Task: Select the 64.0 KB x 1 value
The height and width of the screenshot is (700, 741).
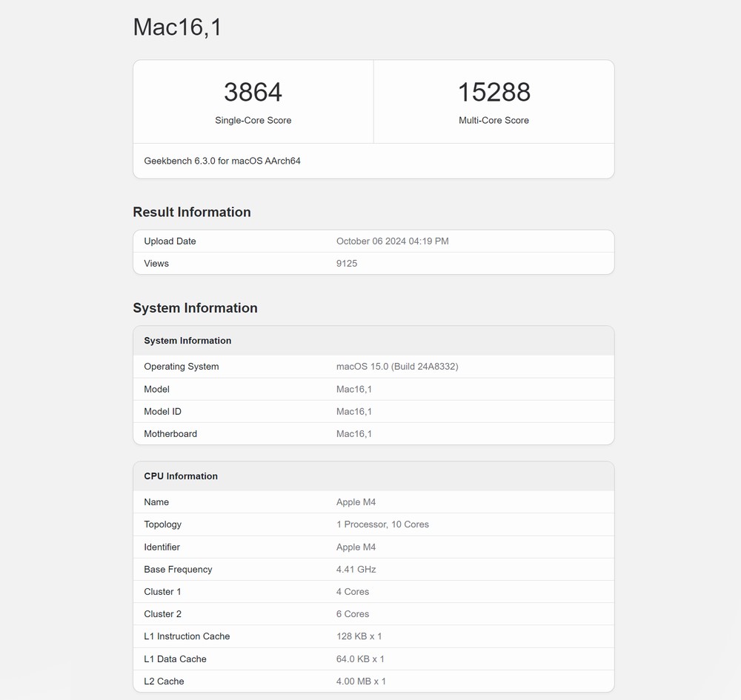Action: [360, 659]
